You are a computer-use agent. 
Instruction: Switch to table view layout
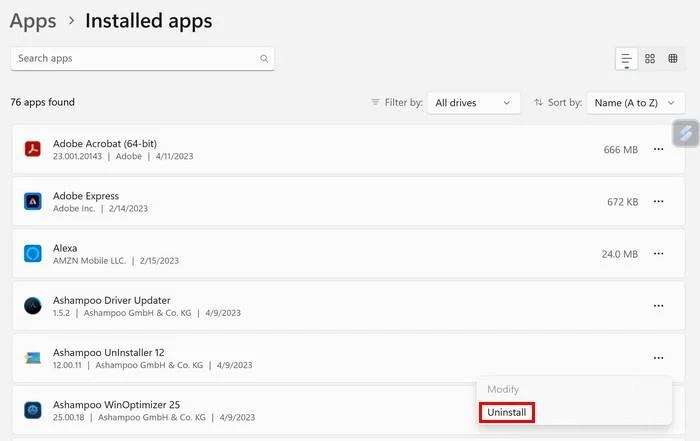[x=673, y=59]
